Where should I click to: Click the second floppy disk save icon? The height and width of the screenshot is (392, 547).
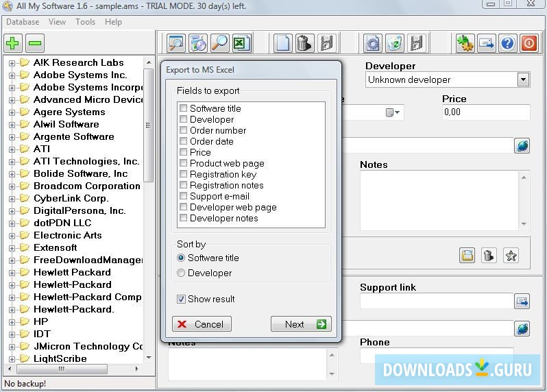[417, 43]
